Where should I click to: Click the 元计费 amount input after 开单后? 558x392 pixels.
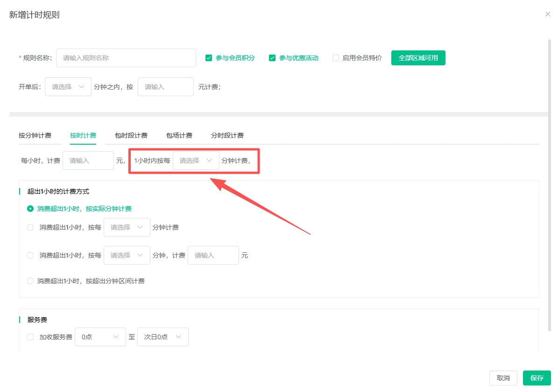(165, 87)
